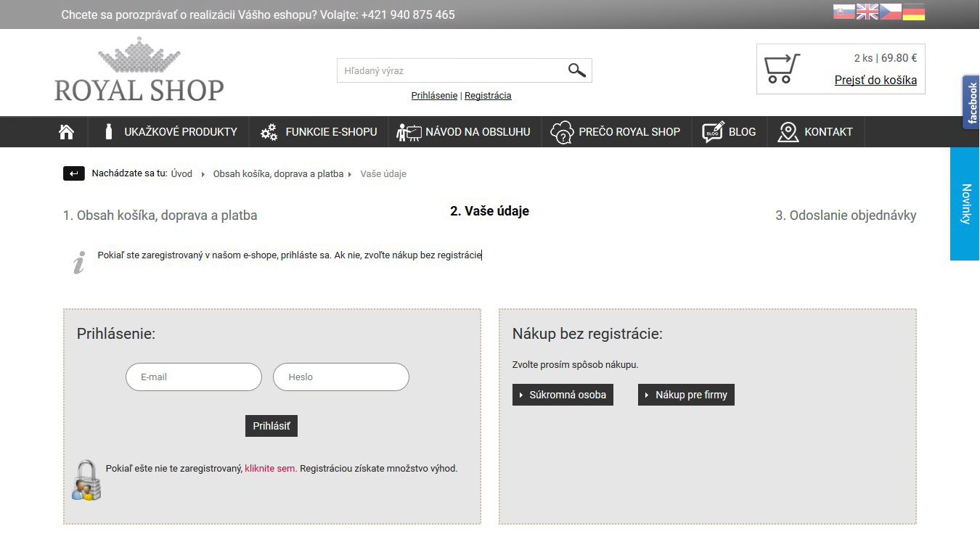Click the shopping cart icon
The height and width of the screenshot is (550, 980).
pyautogui.click(x=781, y=69)
